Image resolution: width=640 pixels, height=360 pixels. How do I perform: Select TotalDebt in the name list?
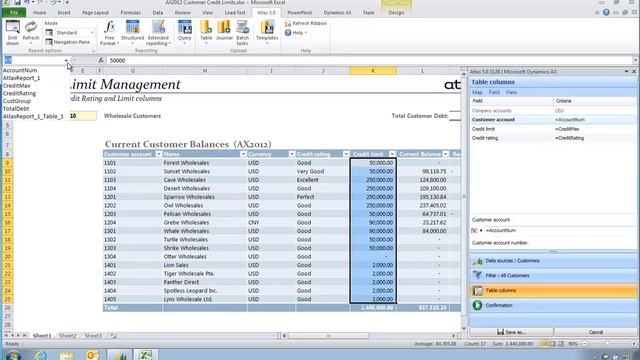point(16,109)
